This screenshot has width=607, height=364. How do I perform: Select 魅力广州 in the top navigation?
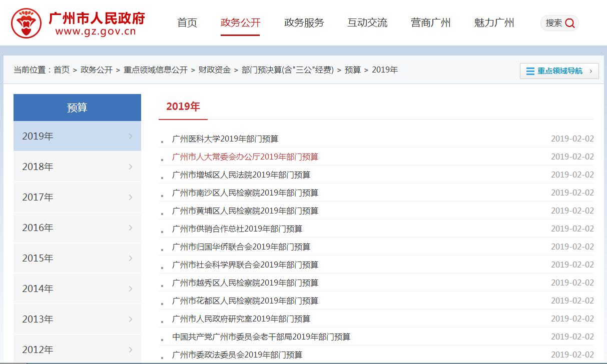pos(494,22)
